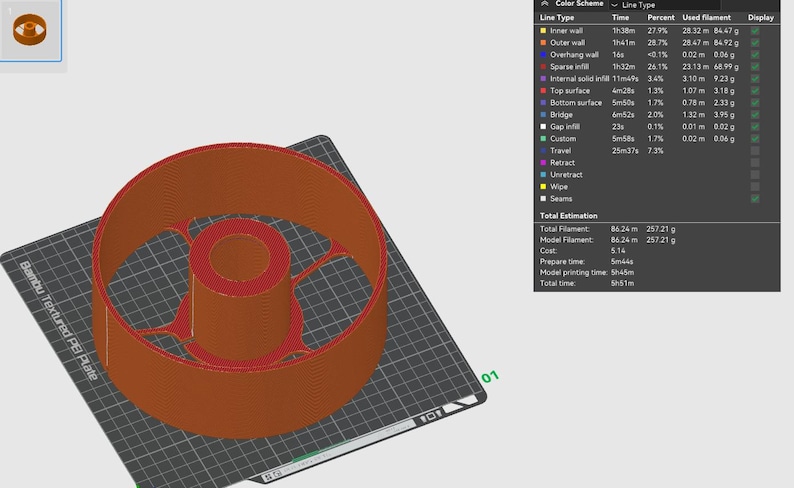Click the white Gap infill swatch
794x488 pixels.
543,127
